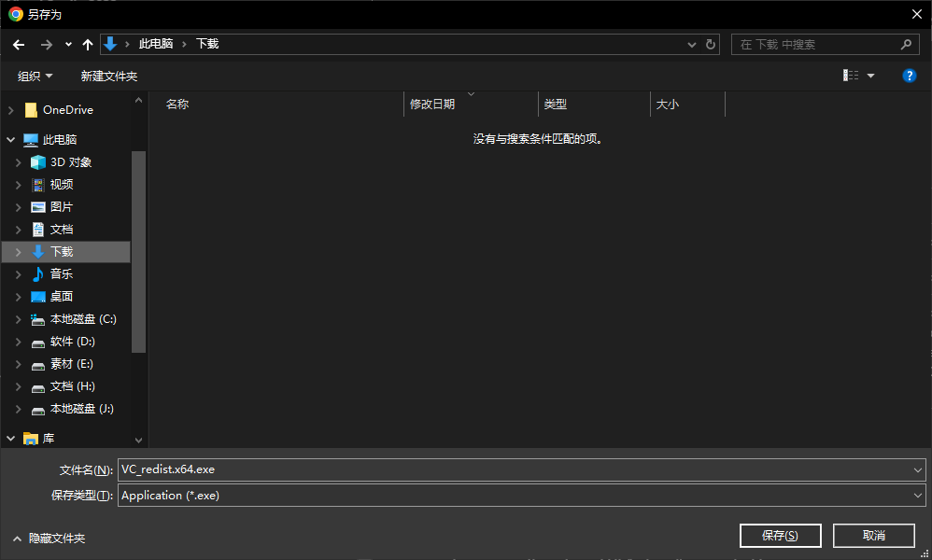Open address bar history dropdown

tap(691, 45)
